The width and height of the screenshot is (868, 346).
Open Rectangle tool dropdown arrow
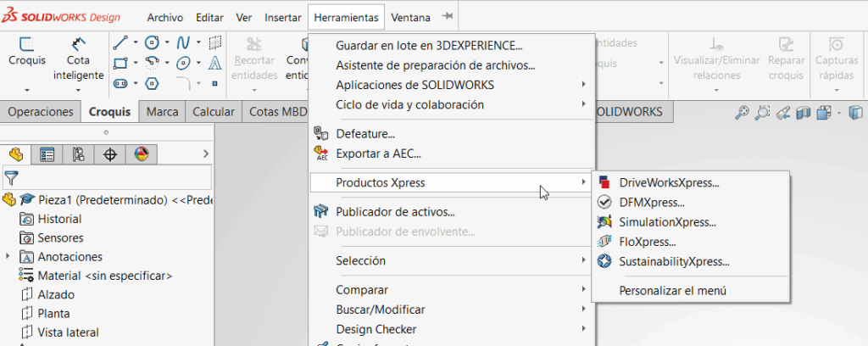135,64
